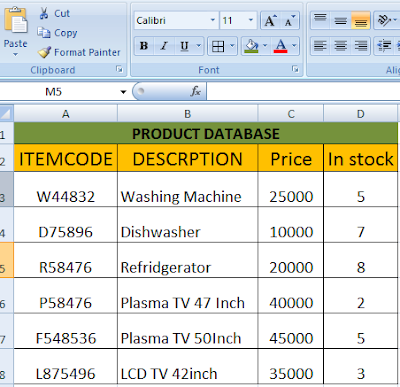Image resolution: width=400 pixels, height=387 pixels.
Task: Click the Grow Font icon
Action: coord(270,21)
